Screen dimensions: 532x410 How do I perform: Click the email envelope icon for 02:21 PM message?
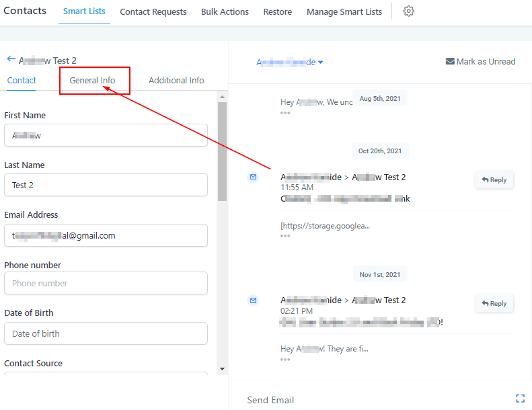pos(253,300)
